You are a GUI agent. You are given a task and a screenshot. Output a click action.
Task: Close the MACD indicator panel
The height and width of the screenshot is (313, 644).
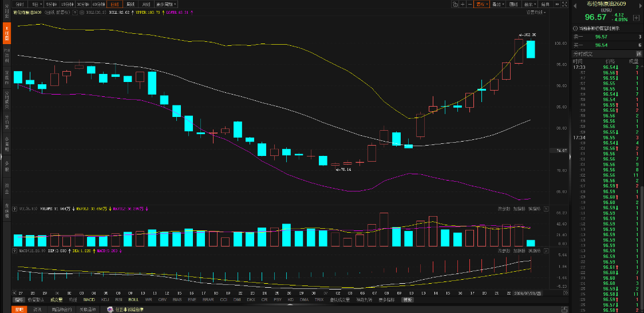click(546, 251)
